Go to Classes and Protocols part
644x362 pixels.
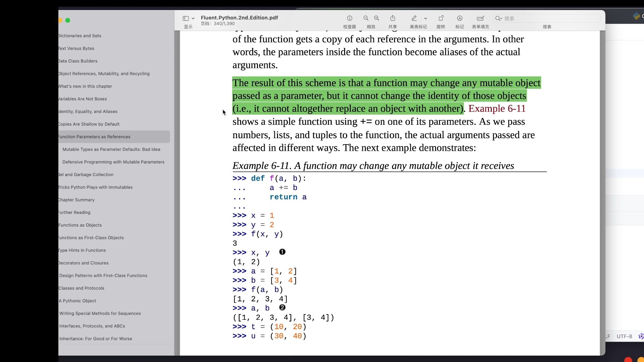82,288
